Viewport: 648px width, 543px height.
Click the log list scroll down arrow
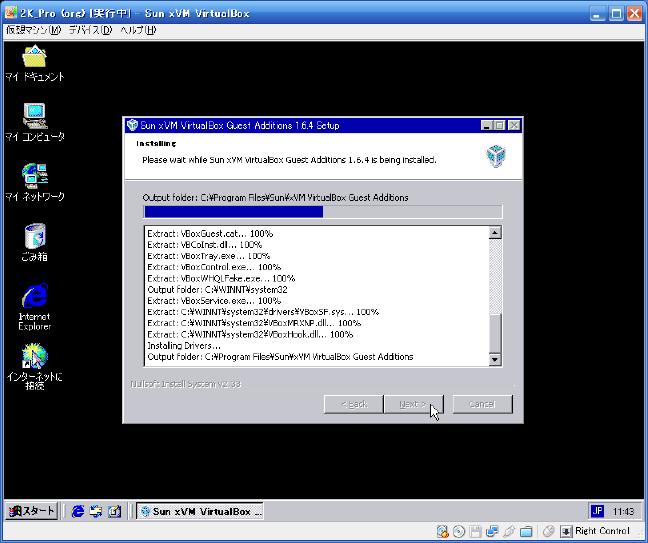tap(495, 359)
